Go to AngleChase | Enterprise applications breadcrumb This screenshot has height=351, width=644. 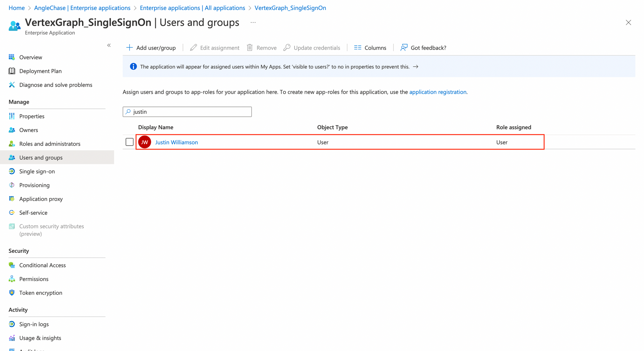[82, 8]
